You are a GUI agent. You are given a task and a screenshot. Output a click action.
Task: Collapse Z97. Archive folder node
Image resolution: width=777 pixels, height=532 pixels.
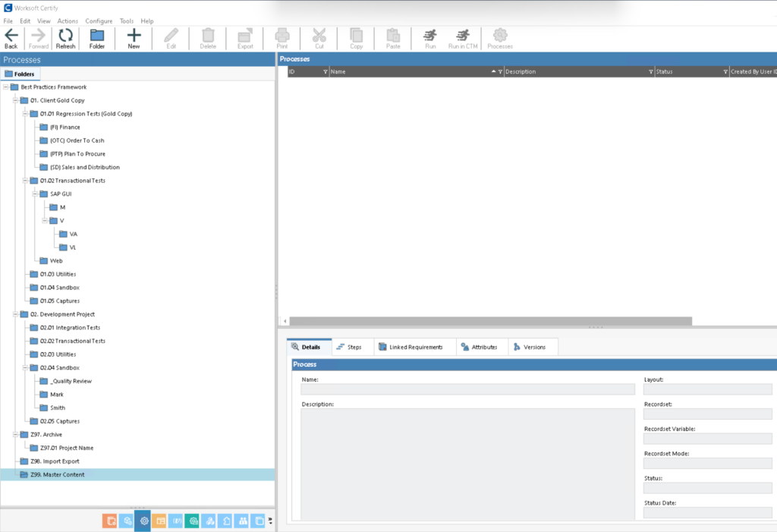(15, 435)
